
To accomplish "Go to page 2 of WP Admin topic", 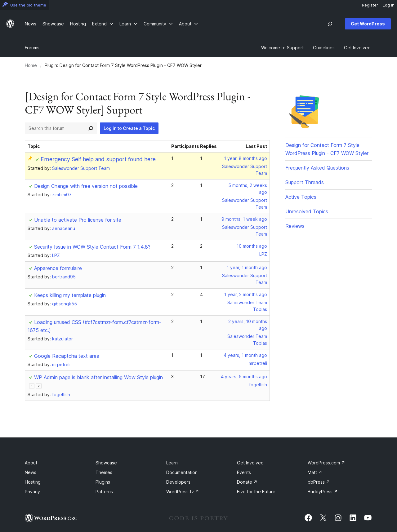I will [39, 386].
